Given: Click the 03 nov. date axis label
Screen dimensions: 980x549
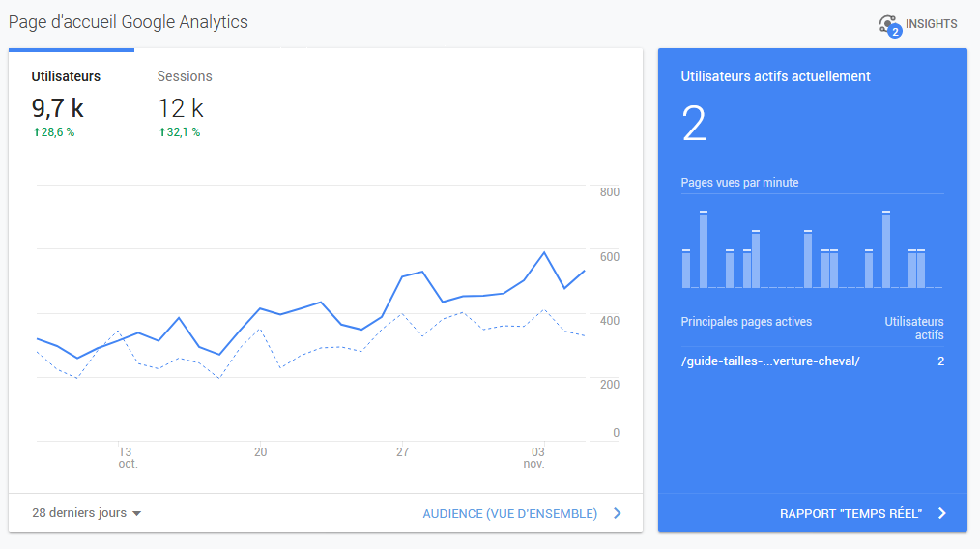Looking at the screenshot, I should [x=535, y=458].
